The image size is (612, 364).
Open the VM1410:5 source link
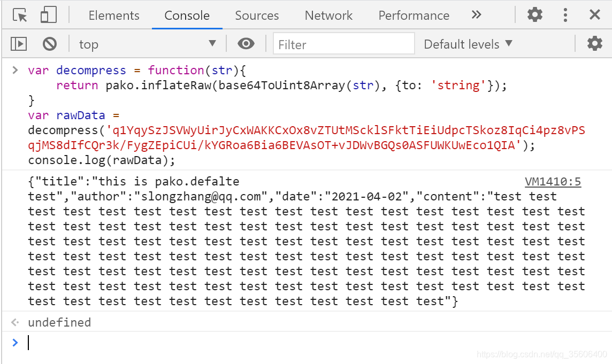click(x=553, y=182)
